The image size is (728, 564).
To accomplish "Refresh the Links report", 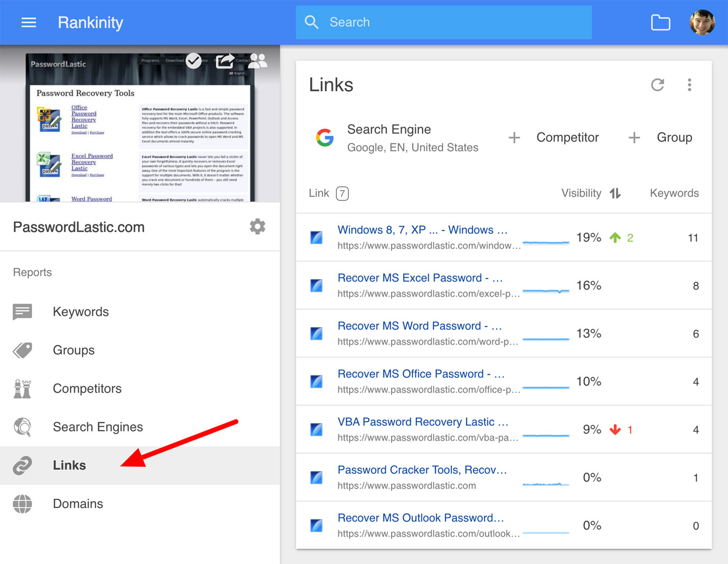I will point(657,85).
